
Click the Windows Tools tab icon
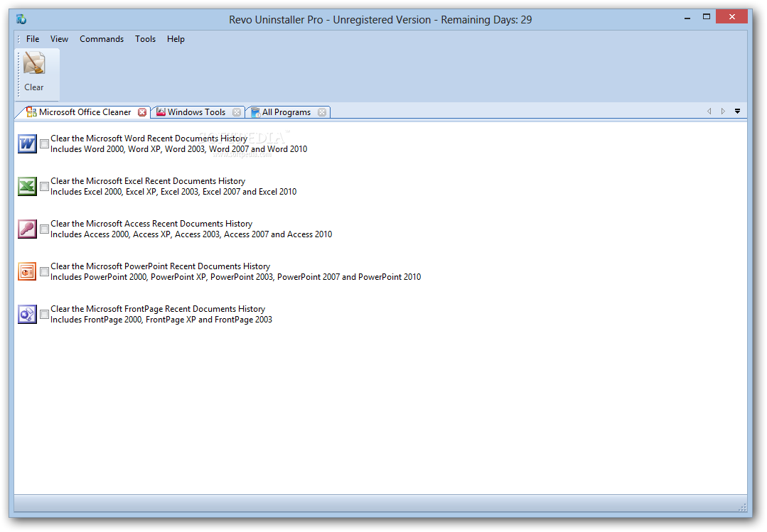point(161,112)
